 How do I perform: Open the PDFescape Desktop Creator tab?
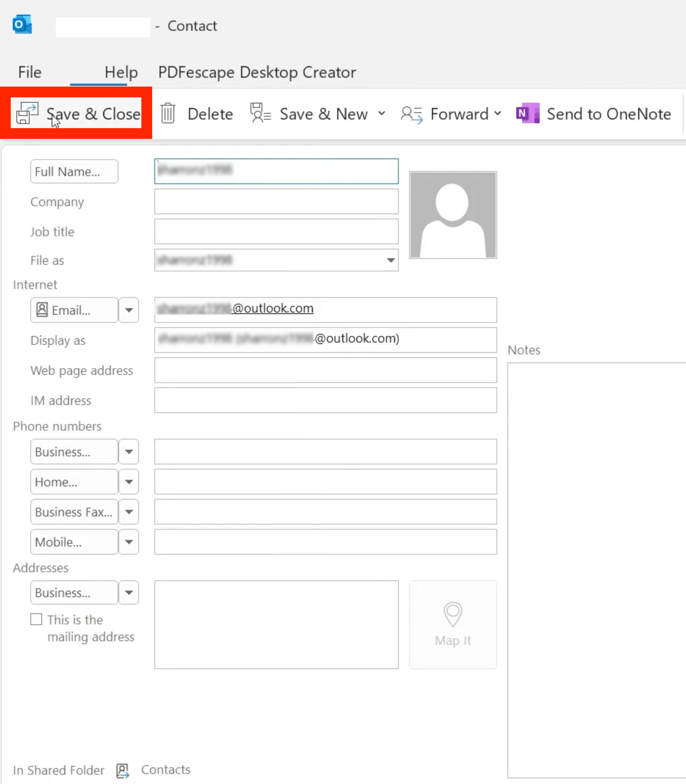click(257, 72)
